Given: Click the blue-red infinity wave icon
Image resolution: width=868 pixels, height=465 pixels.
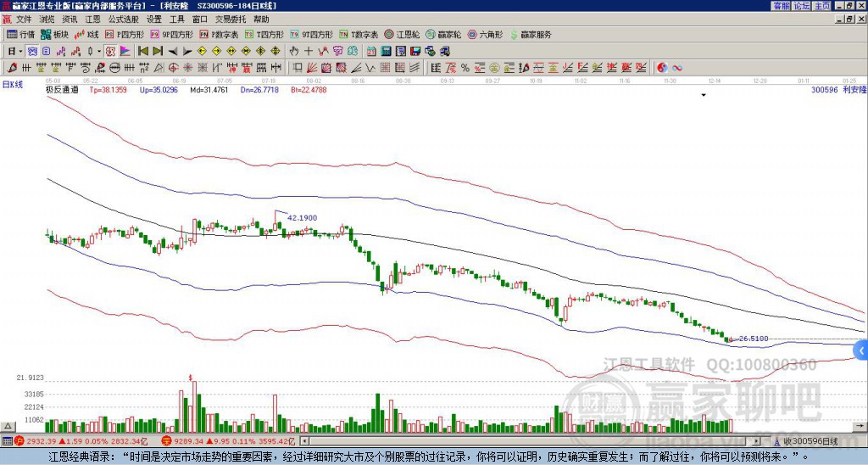Looking at the screenshot, I should (677, 68).
